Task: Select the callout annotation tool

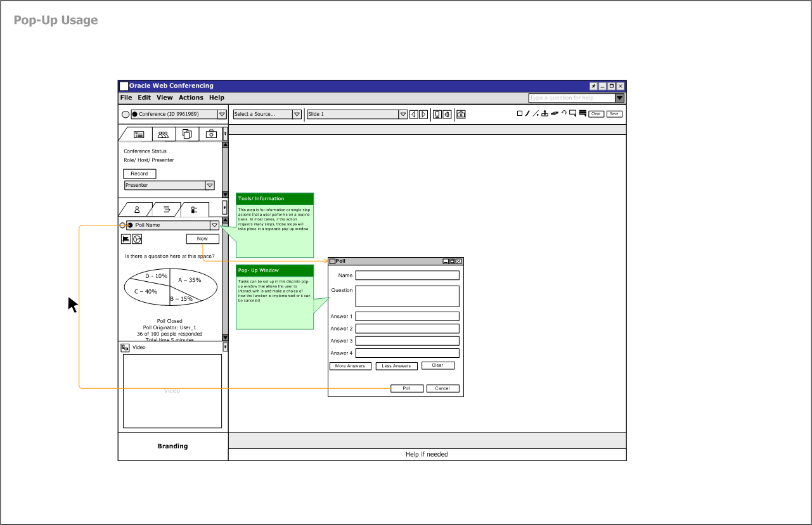Action: tap(572, 113)
